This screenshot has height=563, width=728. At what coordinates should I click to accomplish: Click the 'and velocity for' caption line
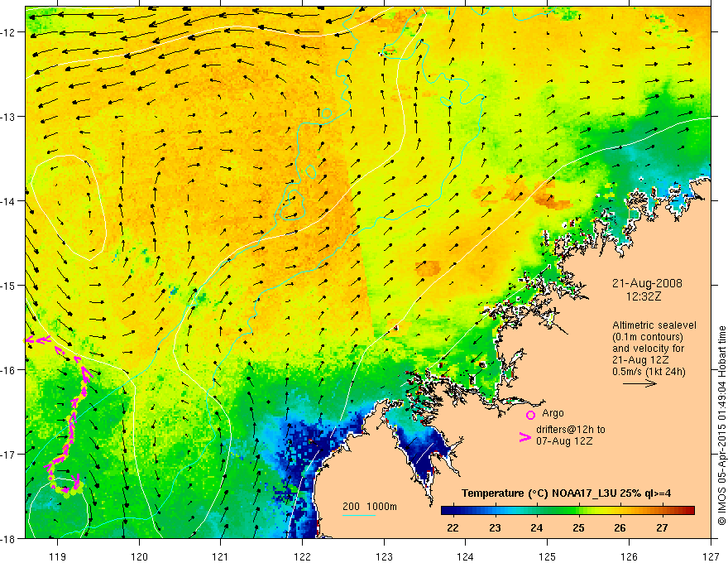coord(648,349)
